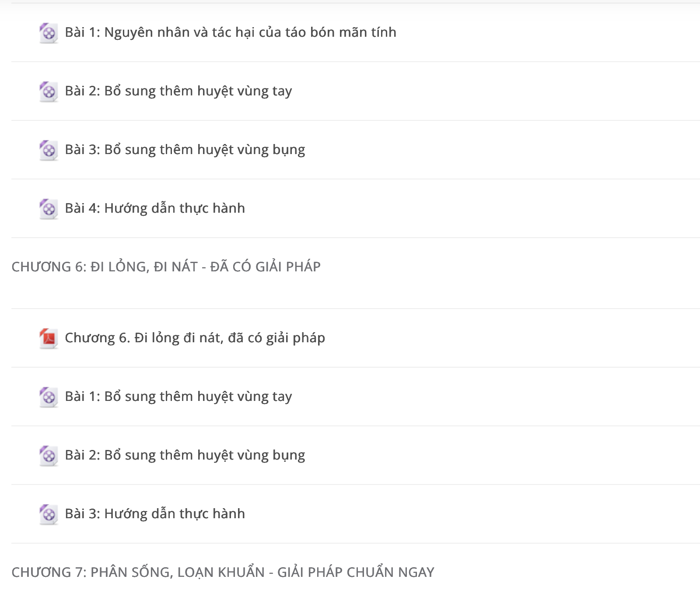The height and width of the screenshot is (604, 700).
Task: Expand section CHƯƠNG 7: PHÂN SỐNG, LOẠN KHUẨN
Action: [223, 572]
